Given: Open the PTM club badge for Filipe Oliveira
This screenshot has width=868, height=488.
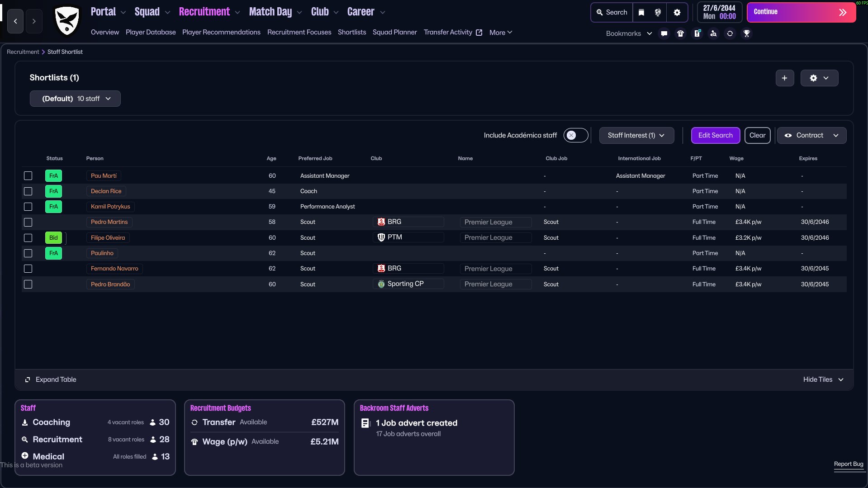Looking at the screenshot, I should (x=381, y=237).
